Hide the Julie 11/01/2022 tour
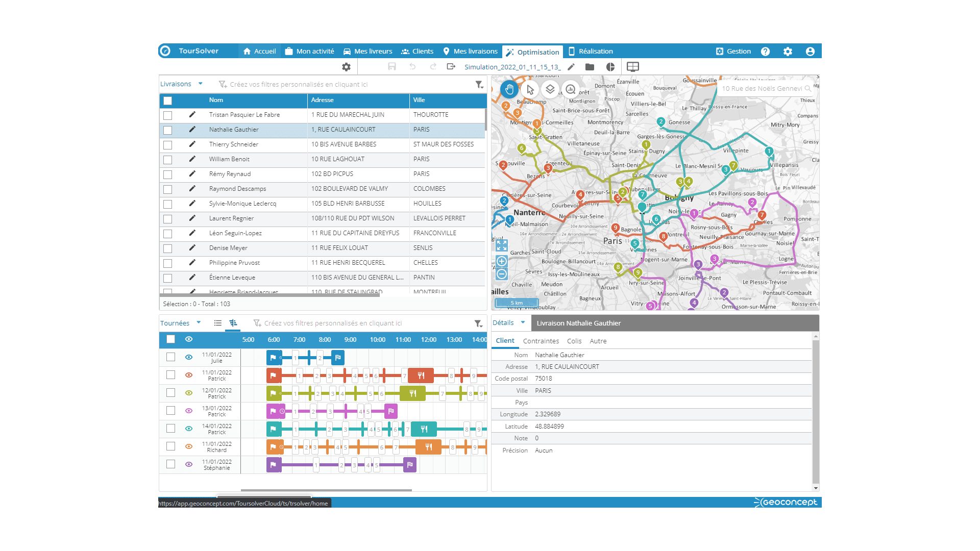This screenshot has width=980, height=551. tap(189, 357)
